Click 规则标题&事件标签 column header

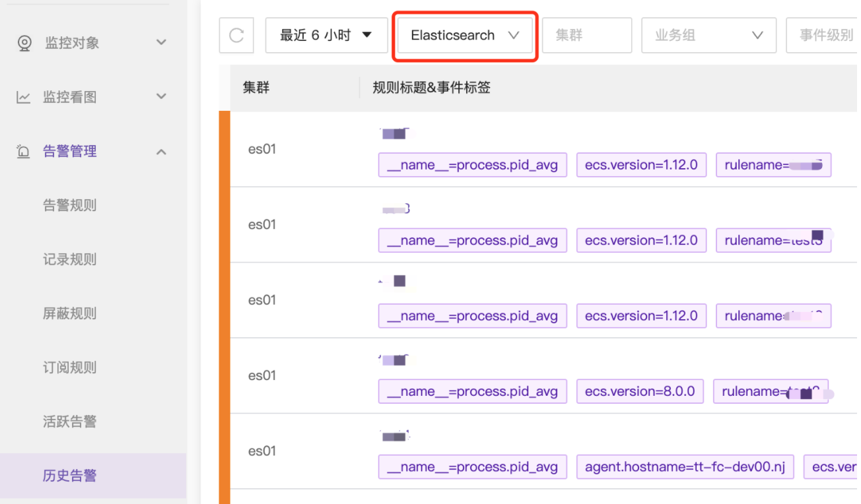coord(432,88)
